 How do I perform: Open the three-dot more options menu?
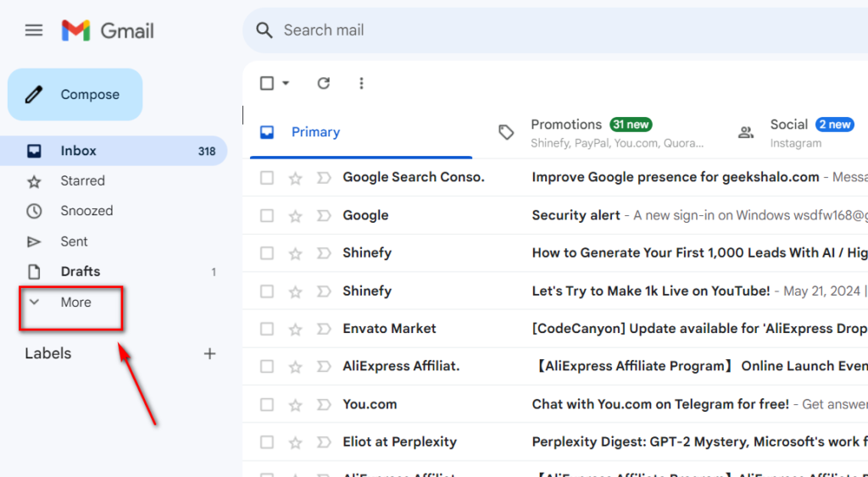pos(361,84)
